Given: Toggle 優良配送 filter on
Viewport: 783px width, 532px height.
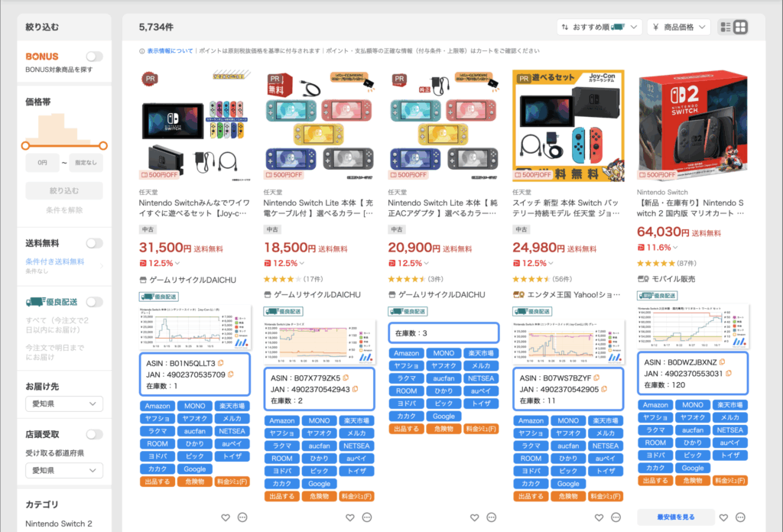Looking at the screenshot, I should pyautogui.click(x=94, y=302).
